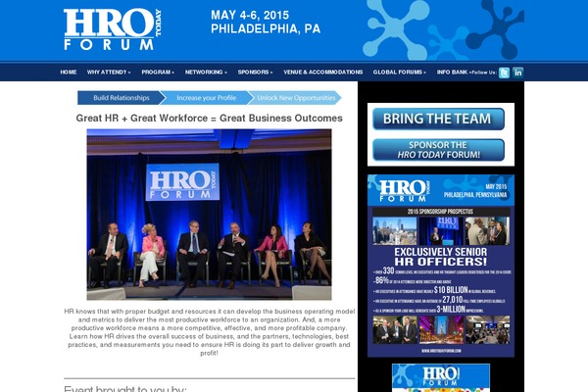
Task: Click the Great HR + Great Workforce heading
Action: (210, 119)
